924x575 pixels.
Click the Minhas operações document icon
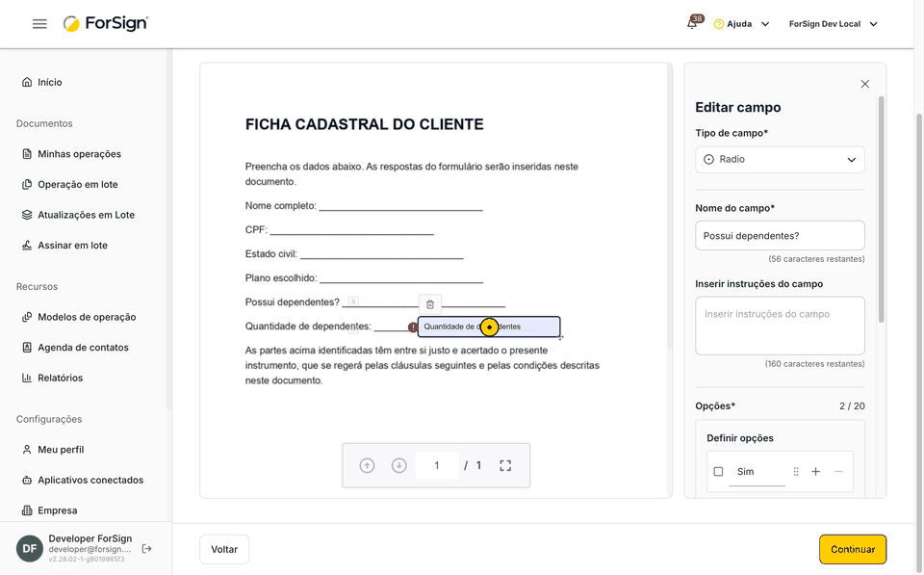tap(27, 154)
